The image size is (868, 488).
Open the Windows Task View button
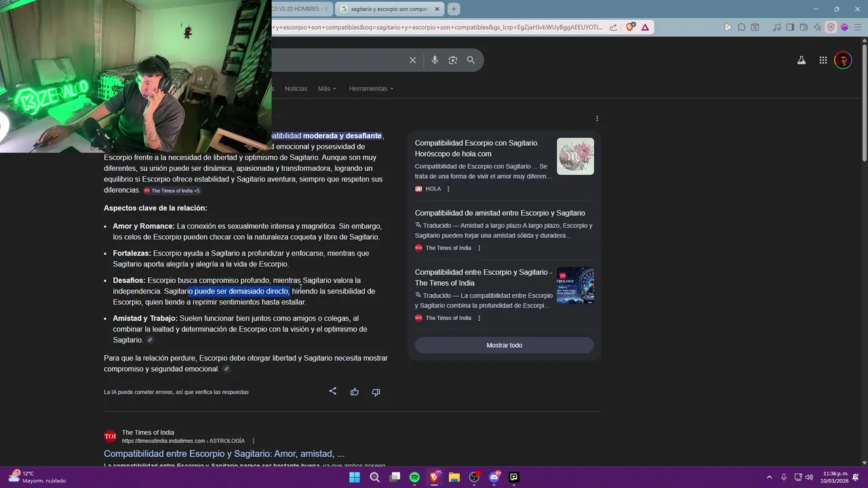click(395, 477)
